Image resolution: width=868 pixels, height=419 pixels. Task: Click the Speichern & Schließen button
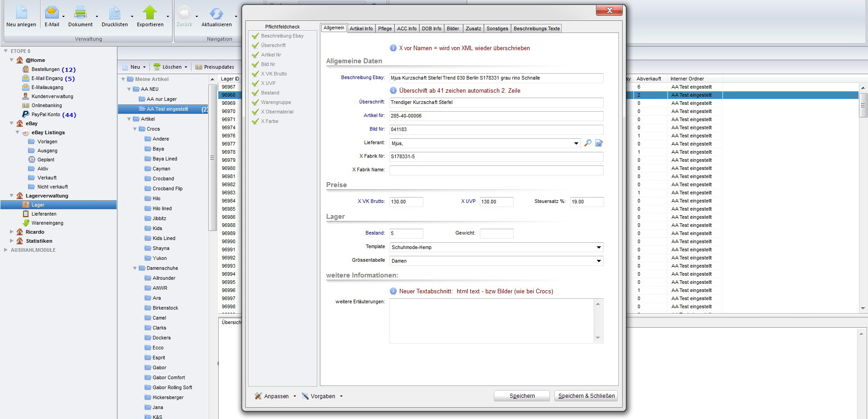coord(586,396)
